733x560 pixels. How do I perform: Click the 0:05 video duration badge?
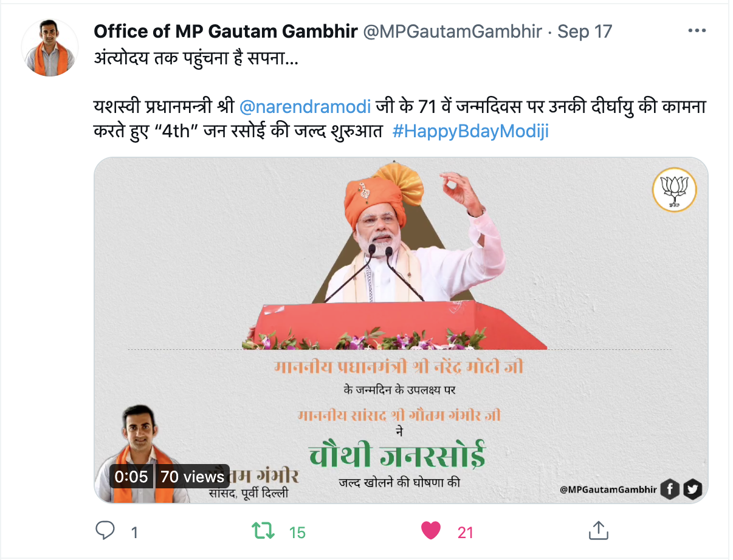point(131,477)
